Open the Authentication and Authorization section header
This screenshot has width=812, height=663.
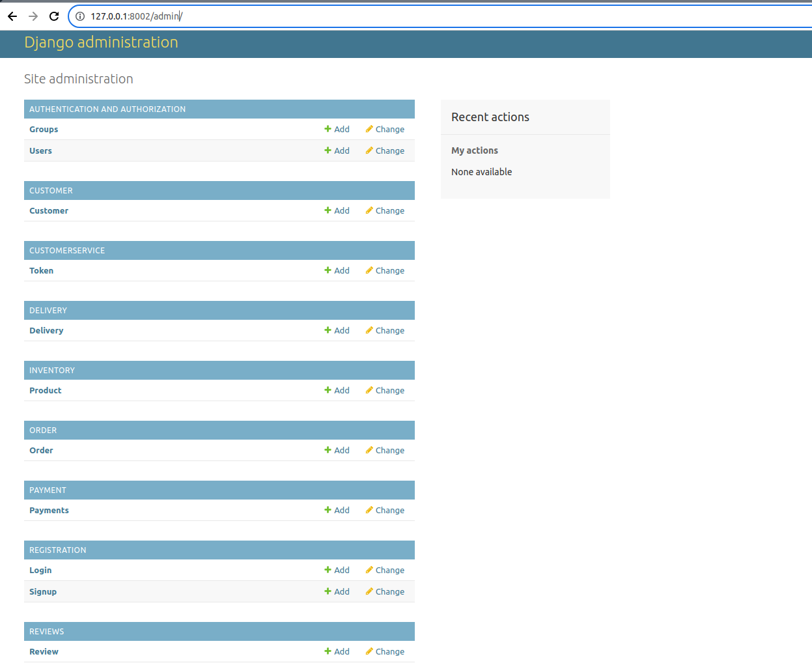pyautogui.click(x=107, y=109)
